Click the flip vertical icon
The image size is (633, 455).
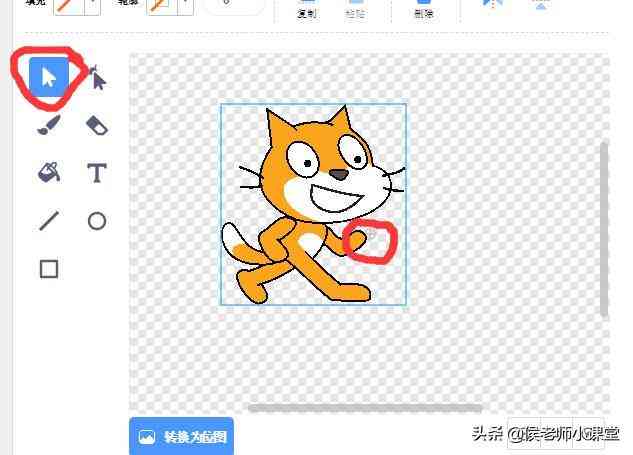[x=541, y=5]
